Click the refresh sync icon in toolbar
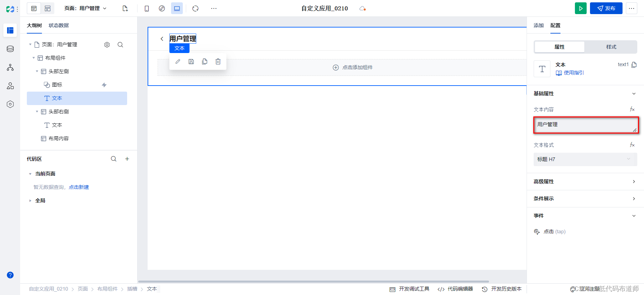This screenshot has height=295, width=644. click(x=196, y=8)
